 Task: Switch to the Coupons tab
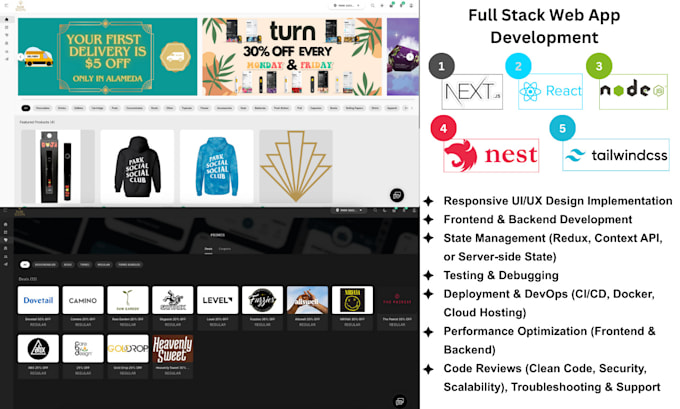click(x=225, y=249)
